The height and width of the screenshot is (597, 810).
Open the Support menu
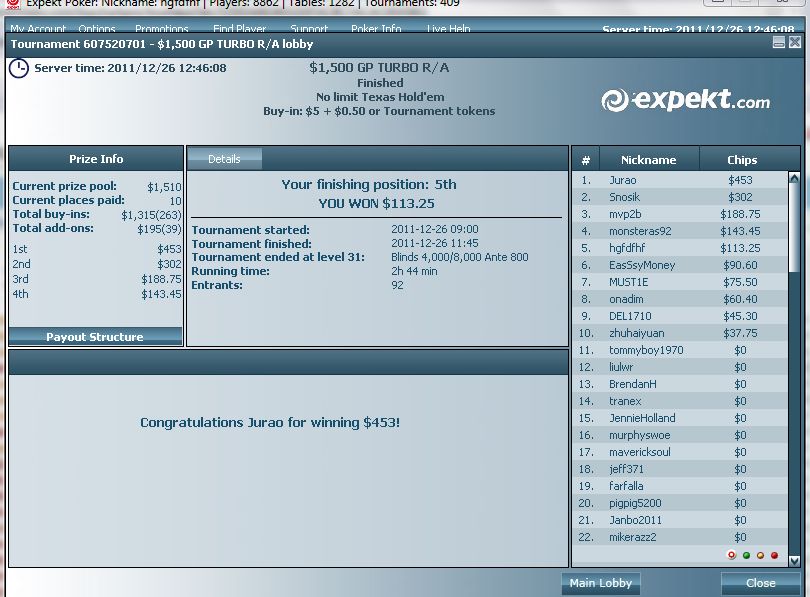pos(309,29)
